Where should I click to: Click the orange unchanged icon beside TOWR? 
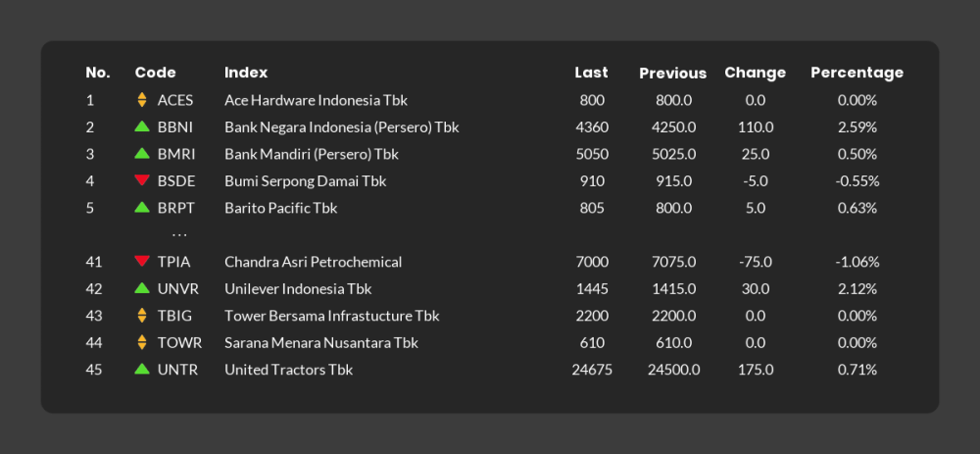pyautogui.click(x=142, y=342)
